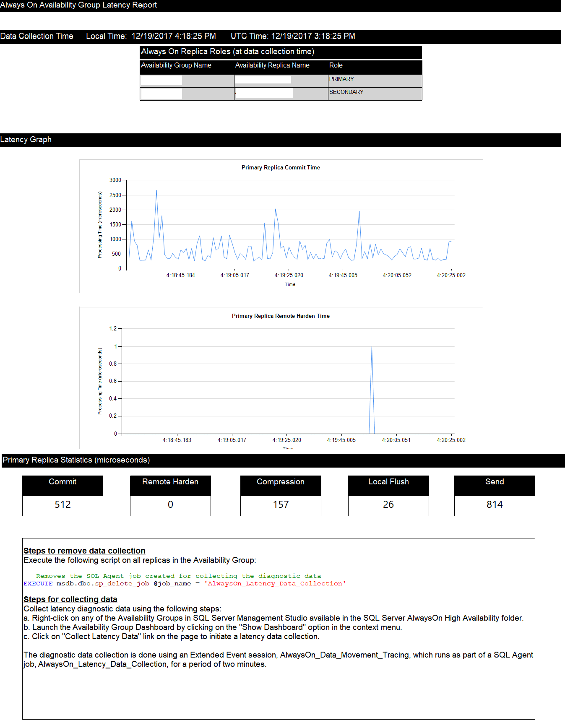Click the EXECUTE keyword in the SQL script
The height and width of the screenshot is (728, 565).
coord(38,584)
